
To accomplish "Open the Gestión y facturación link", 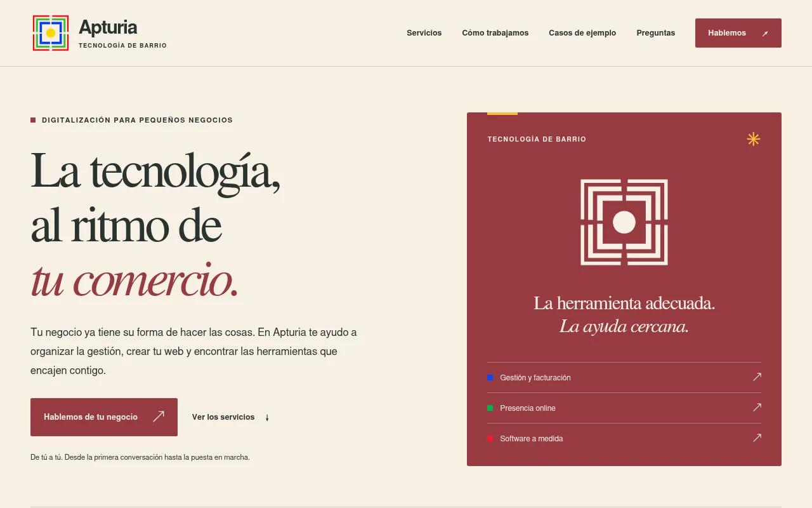I will coord(624,378).
